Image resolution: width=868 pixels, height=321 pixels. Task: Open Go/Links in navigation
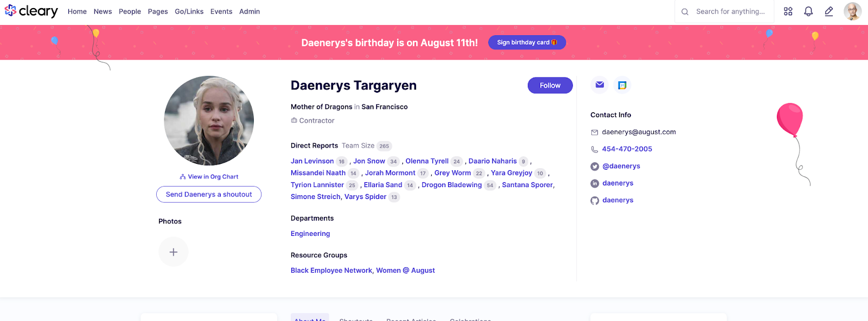[189, 11]
